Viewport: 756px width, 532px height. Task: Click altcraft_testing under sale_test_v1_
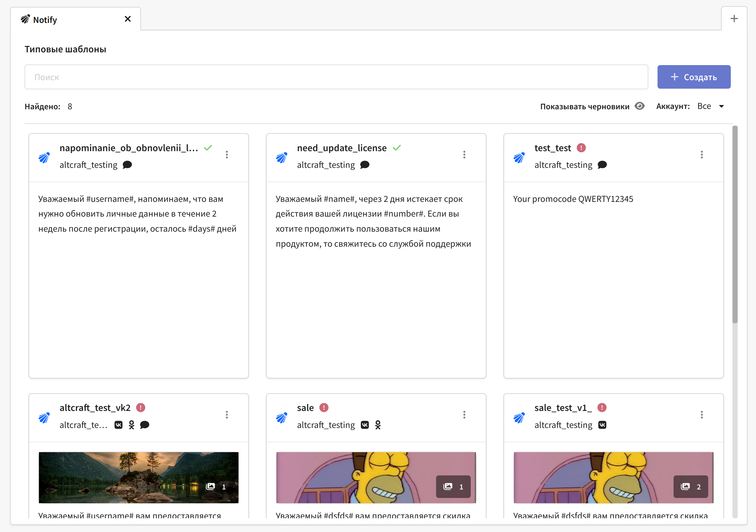[563, 425]
